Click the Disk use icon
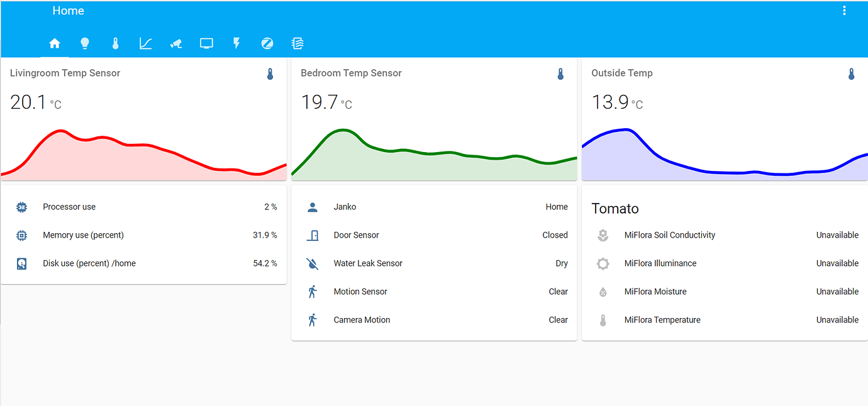 click(x=22, y=263)
